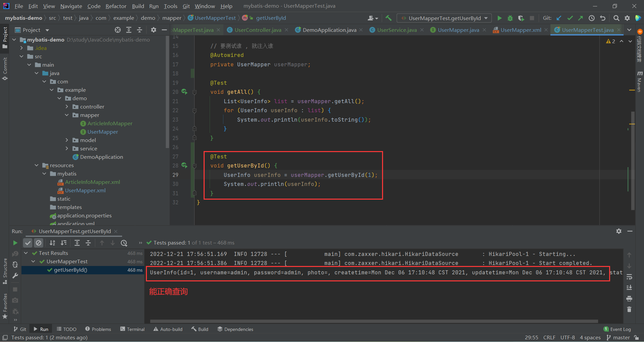Open Git Show History clock icon
This screenshot has height=342, width=644.
click(x=592, y=18)
